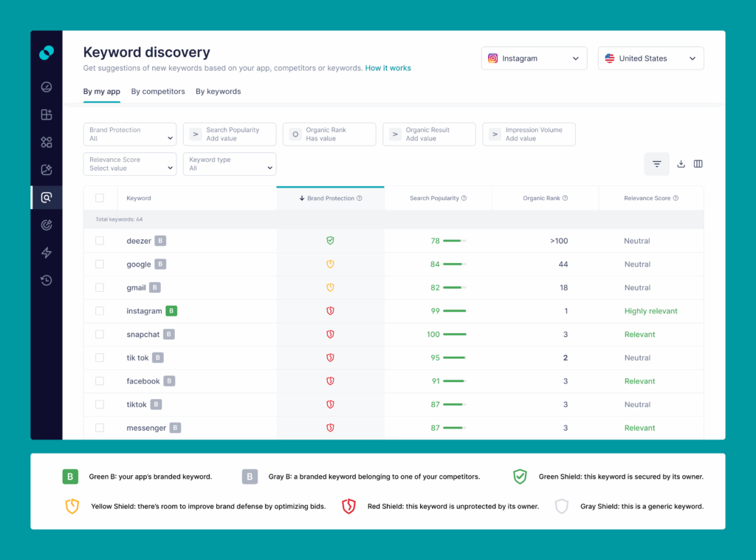This screenshot has height=560, width=756.
Task: Click the green shield next to deezer
Action: tap(330, 240)
